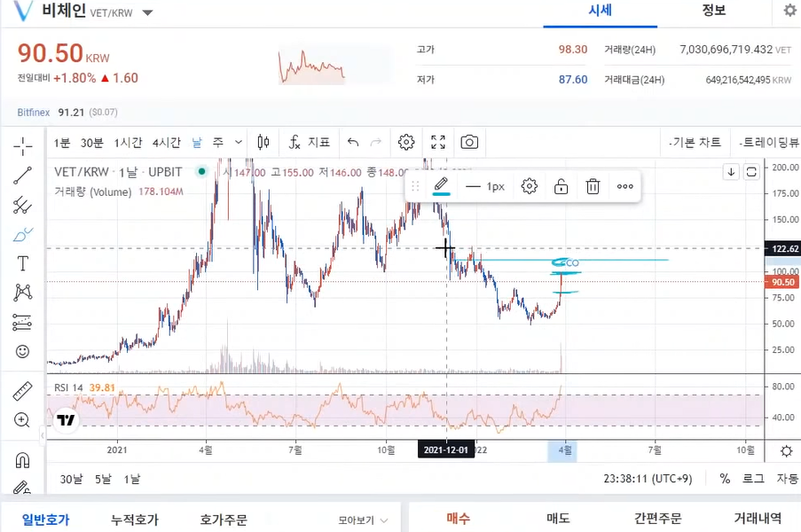801x532 pixels.
Task: Switch to 일반호가 tab
Action: tap(45, 520)
